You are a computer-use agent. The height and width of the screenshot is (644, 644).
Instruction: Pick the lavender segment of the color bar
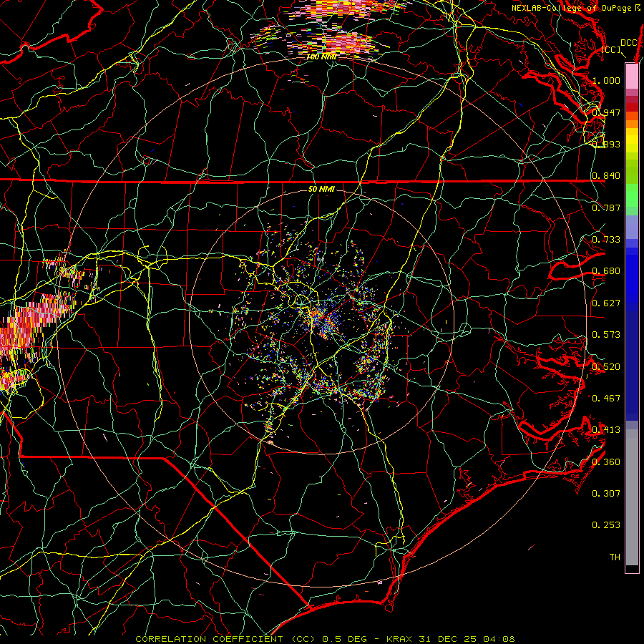tap(632, 227)
